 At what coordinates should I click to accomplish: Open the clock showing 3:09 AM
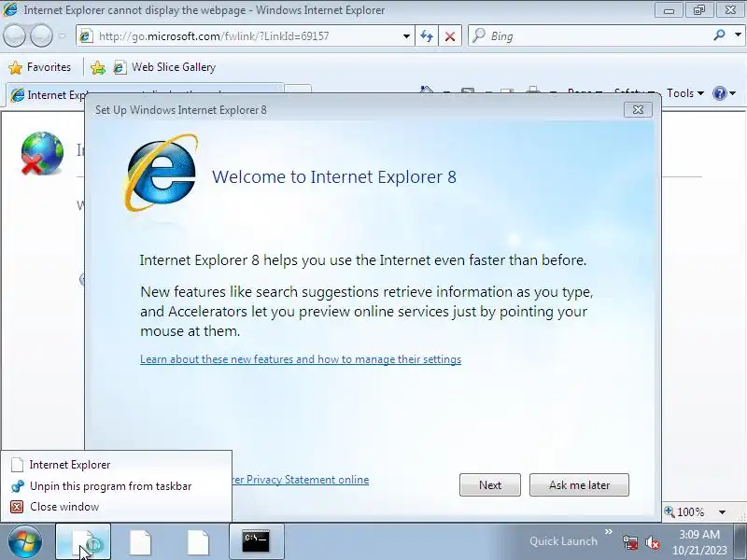(x=698, y=542)
